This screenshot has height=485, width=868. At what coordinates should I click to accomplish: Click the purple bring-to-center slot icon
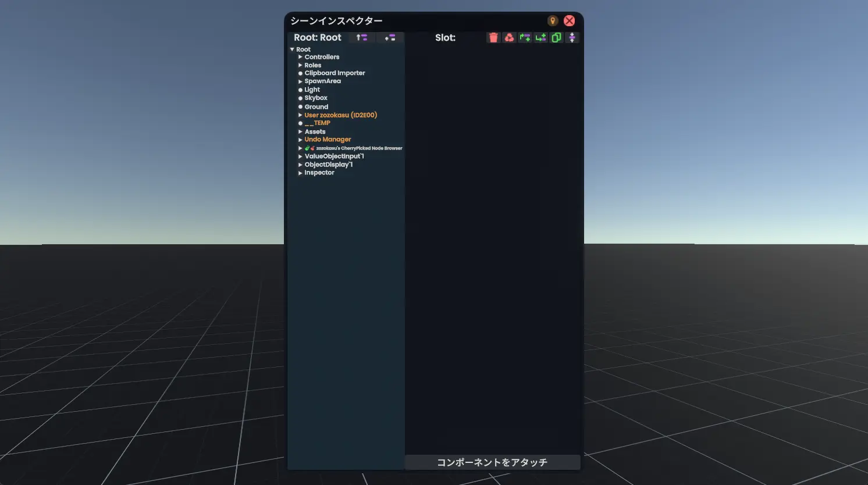point(572,38)
